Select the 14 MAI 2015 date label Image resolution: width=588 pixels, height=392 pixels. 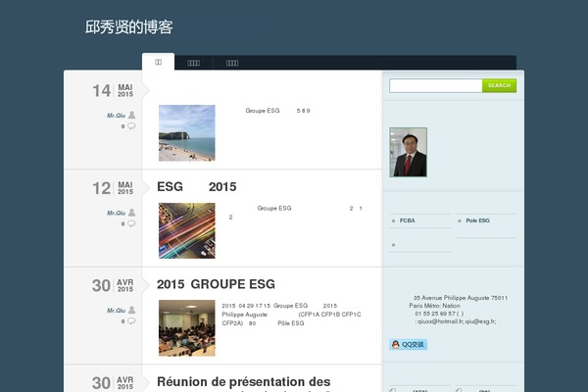point(113,90)
